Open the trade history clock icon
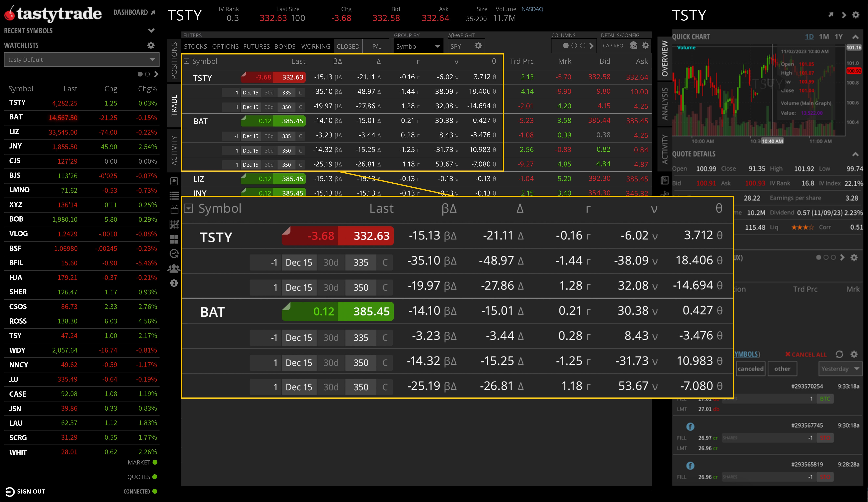Viewport: 868px width, 502px height. coord(174,254)
